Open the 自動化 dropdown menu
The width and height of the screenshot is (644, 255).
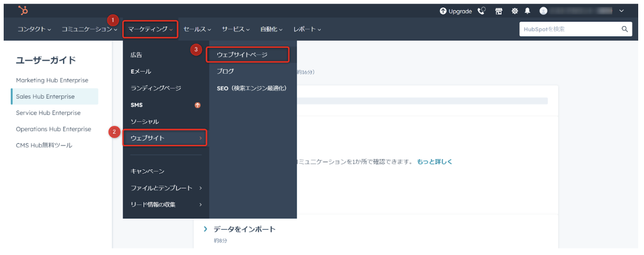point(271,29)
